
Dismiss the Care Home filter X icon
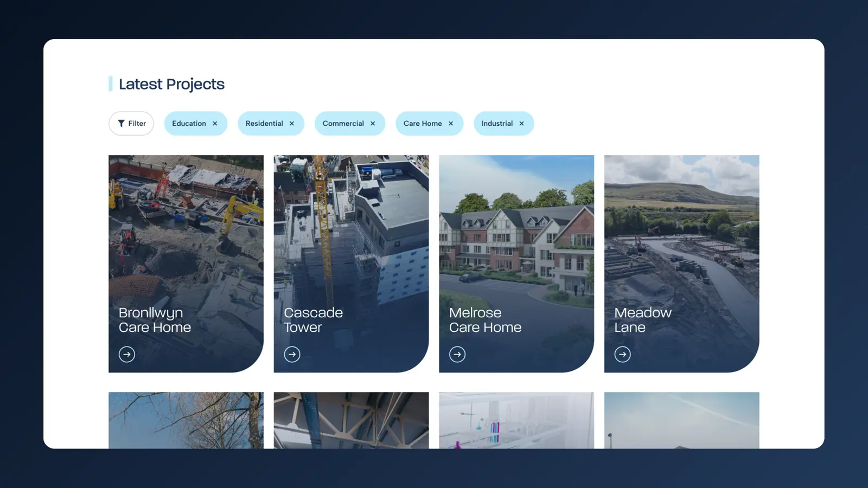tap(451, 124)
